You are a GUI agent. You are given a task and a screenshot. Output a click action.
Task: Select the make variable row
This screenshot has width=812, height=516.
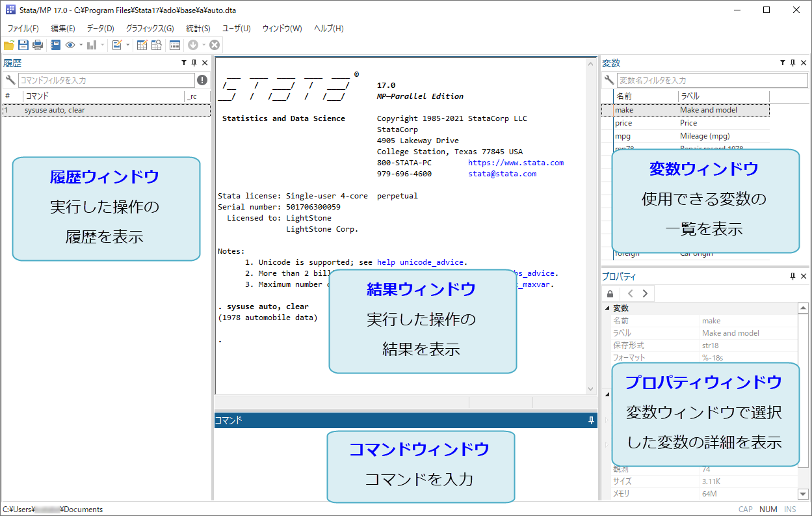(685, 110)
